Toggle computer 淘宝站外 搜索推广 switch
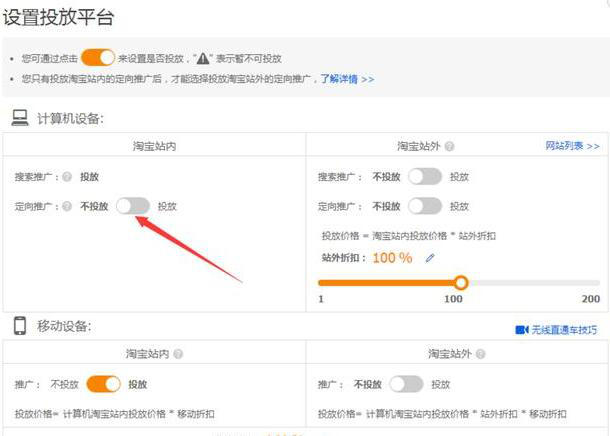This screenshot has width=610, height=436. point(425,177)
